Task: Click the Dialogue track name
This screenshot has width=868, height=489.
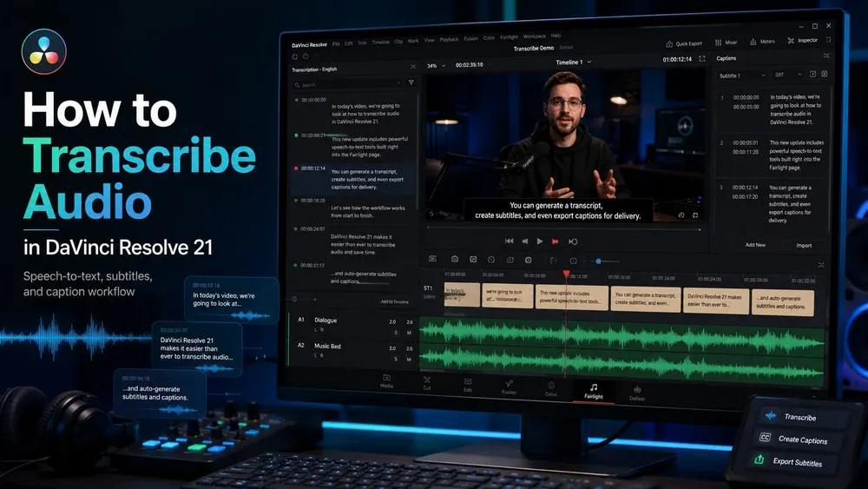Action: [x=325, y=320]
